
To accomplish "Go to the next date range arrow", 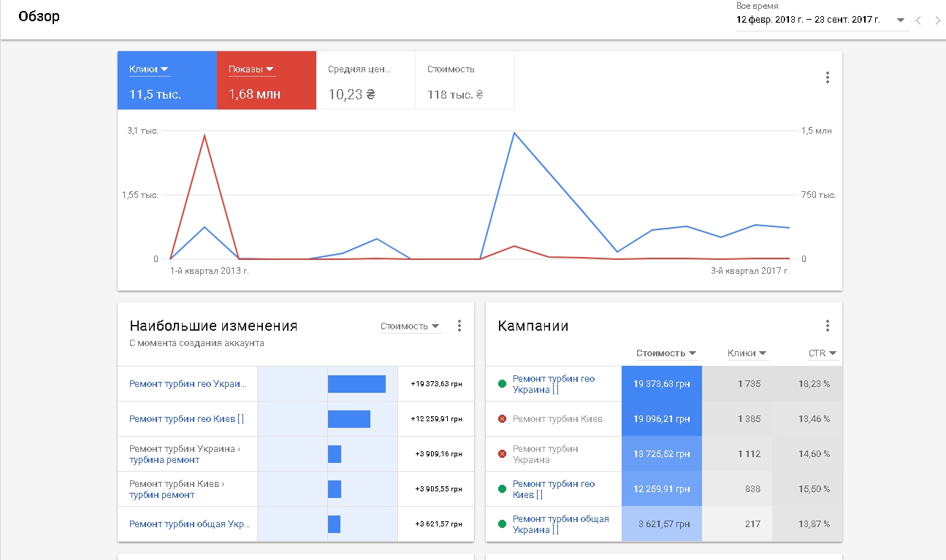I will (938, 20).
